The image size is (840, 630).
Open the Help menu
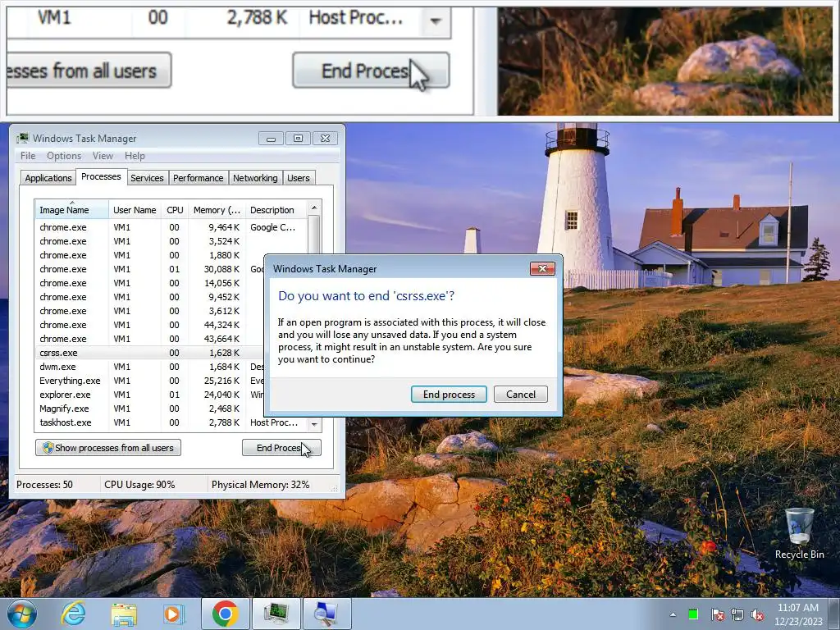tap(135, 156)
